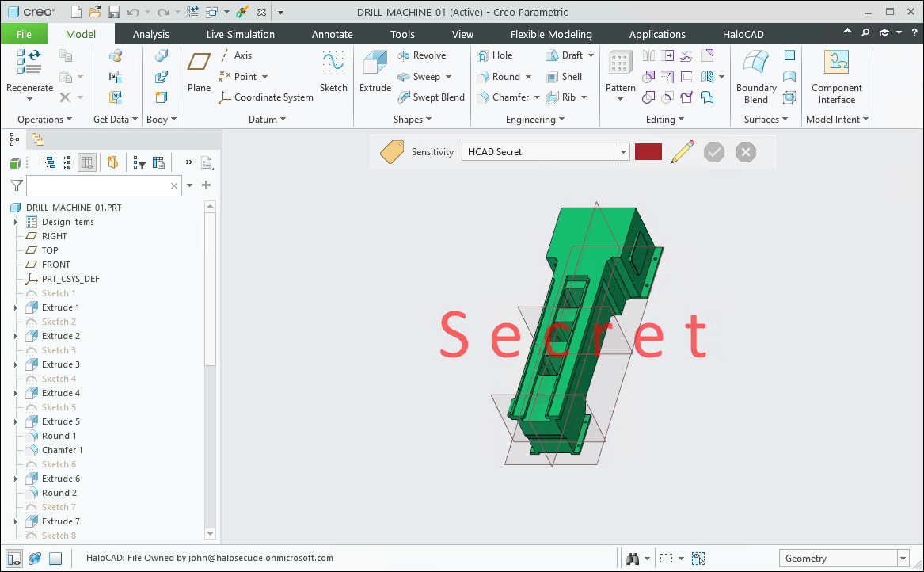Expand the Extrude 1 tree node
This screenshot has width=924, height=572.
tap(16, 307)
